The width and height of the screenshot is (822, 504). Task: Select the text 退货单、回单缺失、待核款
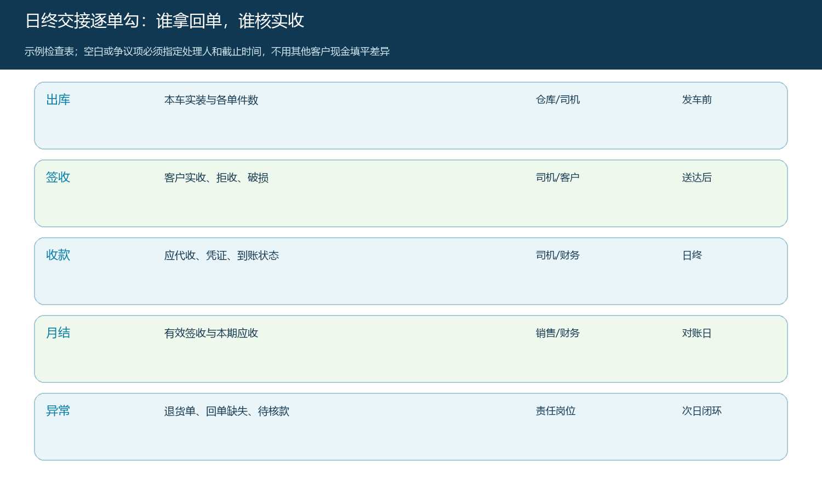coord(227,411)
